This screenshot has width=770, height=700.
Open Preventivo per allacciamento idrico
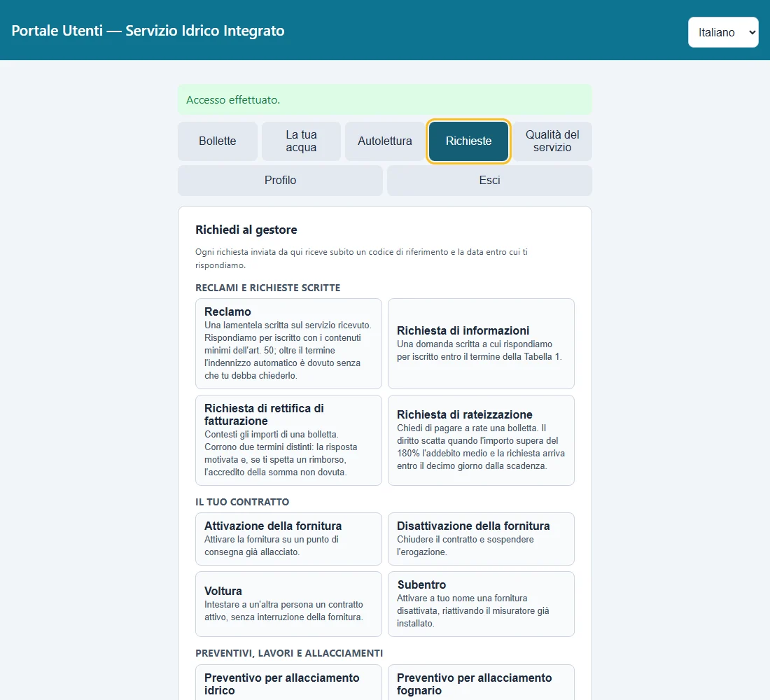(x=288, y=682)
